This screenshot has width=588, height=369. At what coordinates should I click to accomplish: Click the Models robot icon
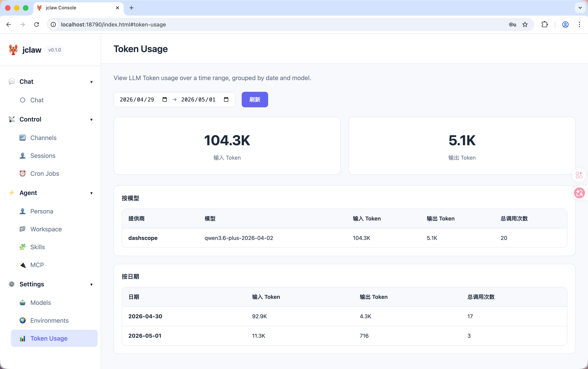[x=22, y=302]
